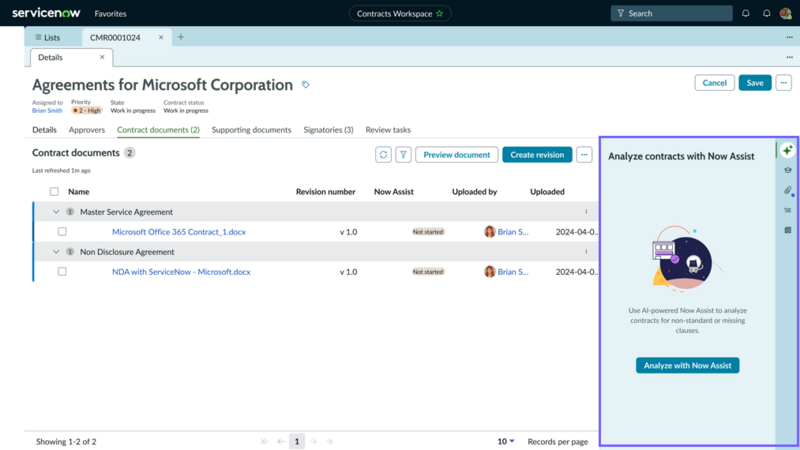Click the Cancel button
800x450 pixels.
click(x=714, y=83)
